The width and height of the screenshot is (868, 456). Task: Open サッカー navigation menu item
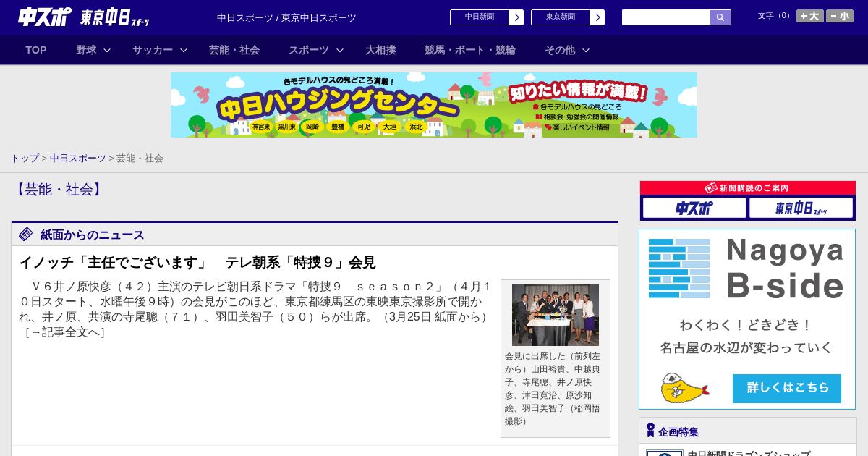pos(153,50)
